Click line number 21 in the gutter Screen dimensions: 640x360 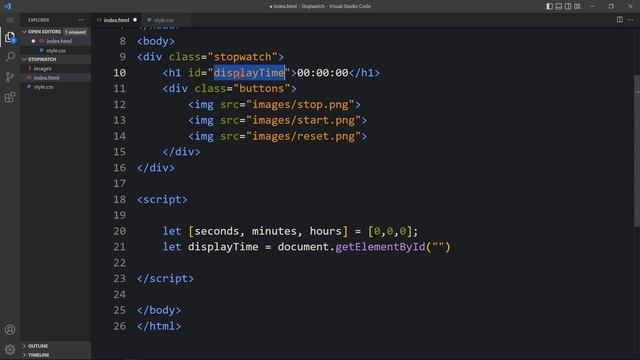coord(119,247)
